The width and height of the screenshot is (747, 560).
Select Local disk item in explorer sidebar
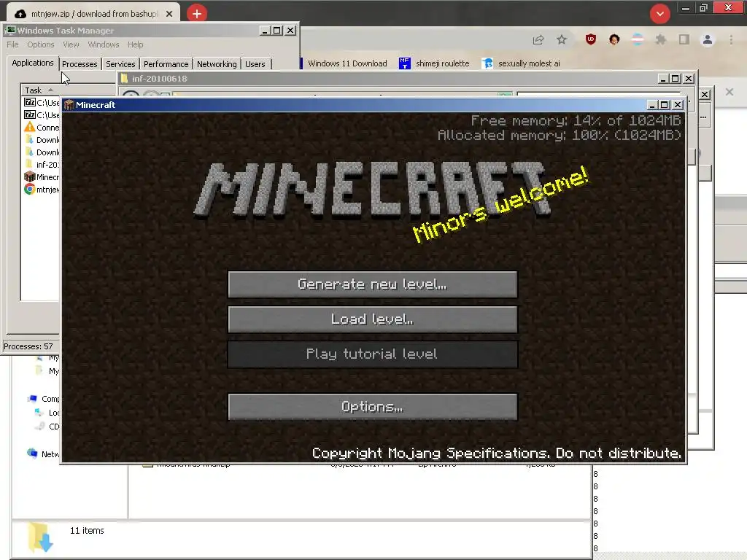tap(47, 413)
